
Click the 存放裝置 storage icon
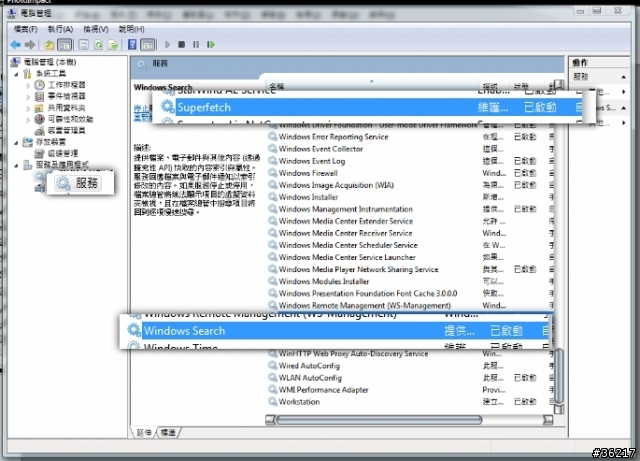click(x=27, y=142)
